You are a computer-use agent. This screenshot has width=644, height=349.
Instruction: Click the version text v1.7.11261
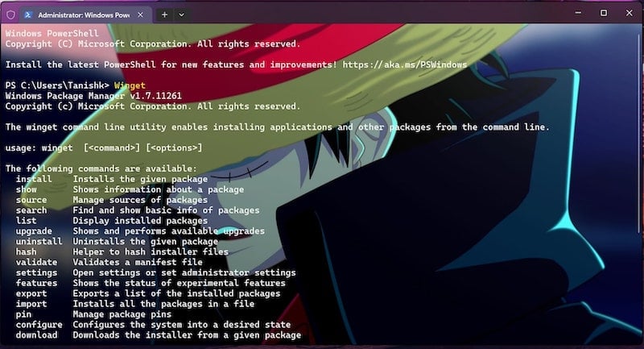pos(155,96)
